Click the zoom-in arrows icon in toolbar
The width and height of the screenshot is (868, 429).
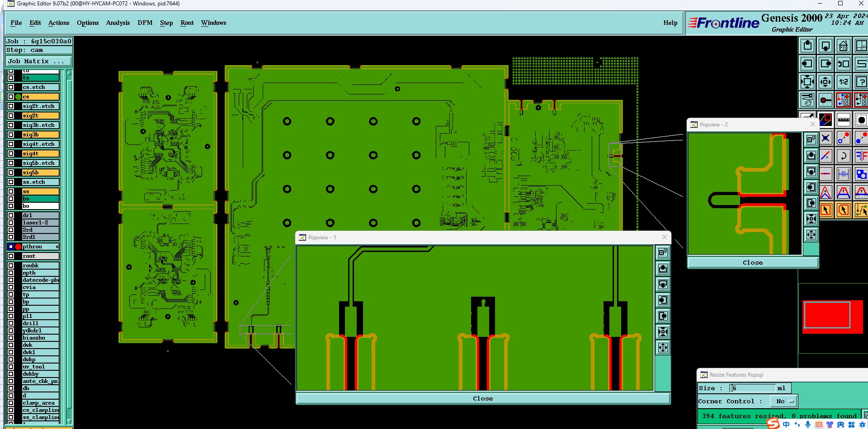807,82
